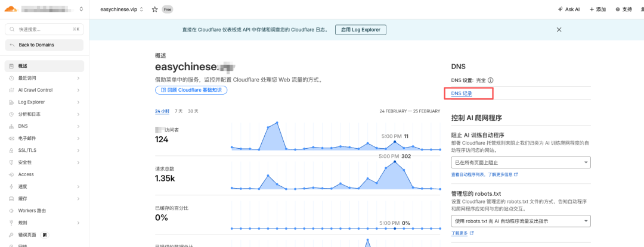Click the 概述 sidebar icon
Screen dimensions: 644x247
pyautogui.click(x=11, y=66)
